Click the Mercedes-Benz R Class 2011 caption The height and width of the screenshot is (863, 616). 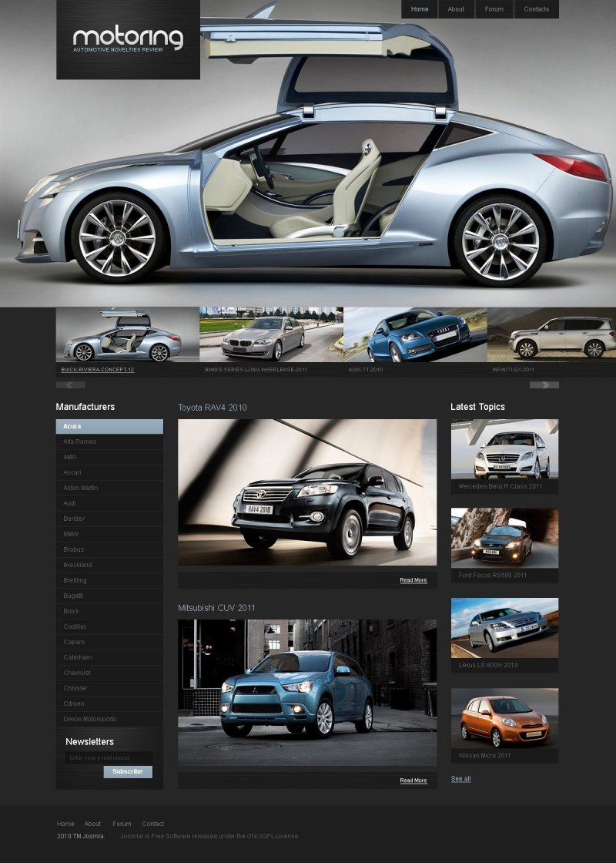(500, 486)
